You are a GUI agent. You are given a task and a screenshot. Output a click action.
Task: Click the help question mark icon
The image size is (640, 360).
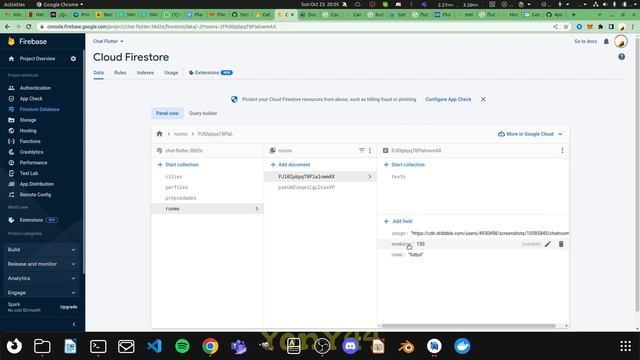click(621, 57)
